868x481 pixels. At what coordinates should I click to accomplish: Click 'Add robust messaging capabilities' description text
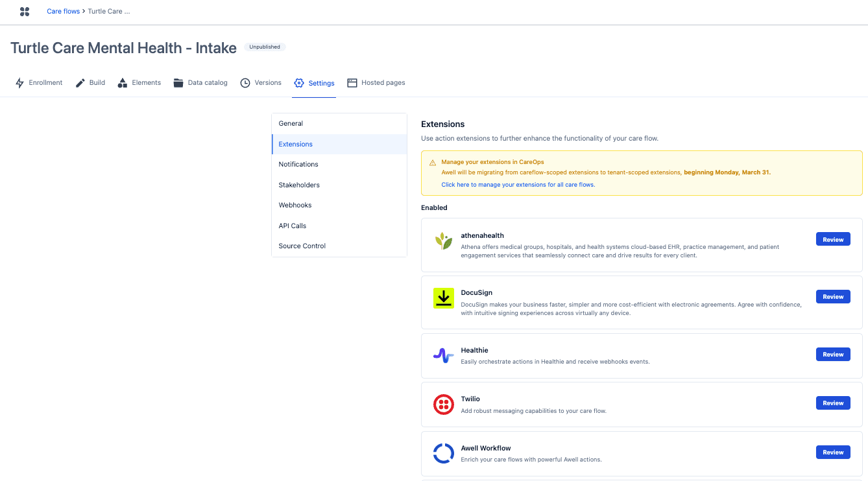click(x=534, y=411)
